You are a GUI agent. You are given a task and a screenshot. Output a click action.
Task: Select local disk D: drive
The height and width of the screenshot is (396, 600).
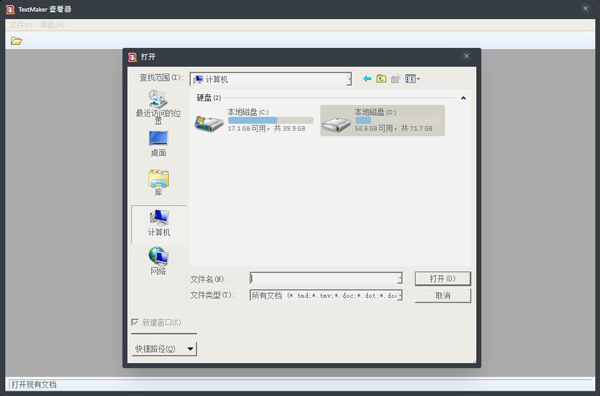pos(382,121)
